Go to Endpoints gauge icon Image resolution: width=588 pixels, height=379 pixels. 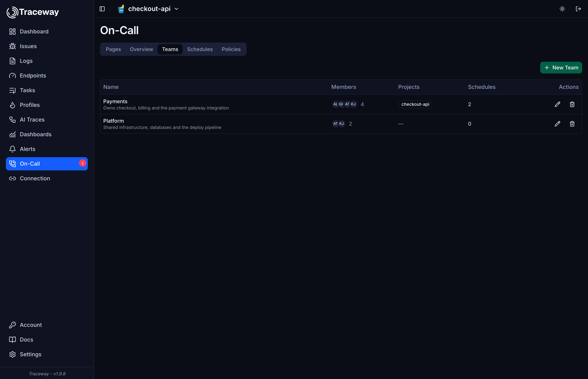click(12, 75)
